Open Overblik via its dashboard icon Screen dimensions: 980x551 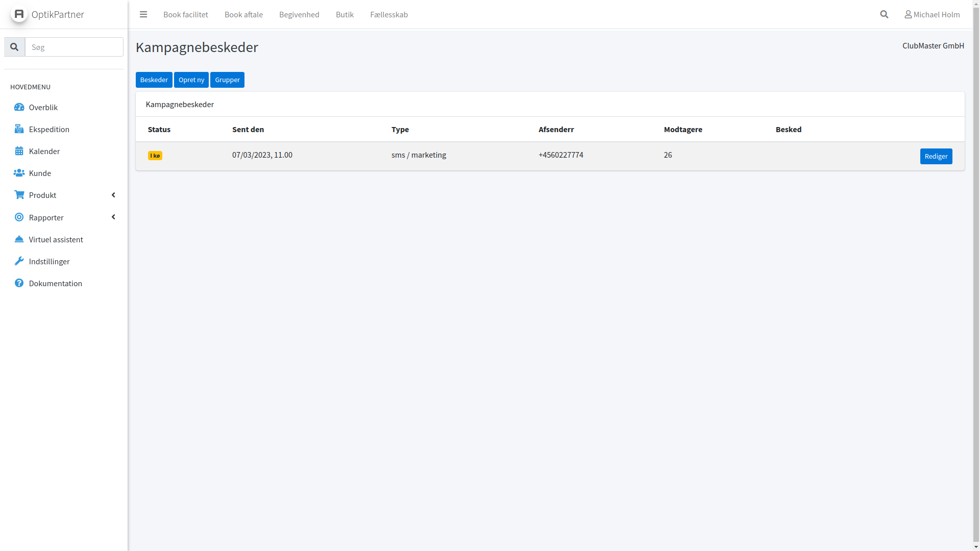(19, 107)
